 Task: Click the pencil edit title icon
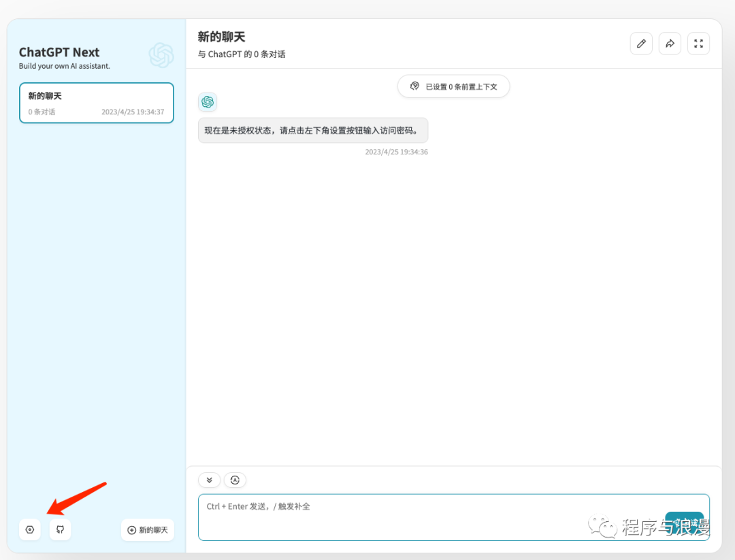pos(641,44)
